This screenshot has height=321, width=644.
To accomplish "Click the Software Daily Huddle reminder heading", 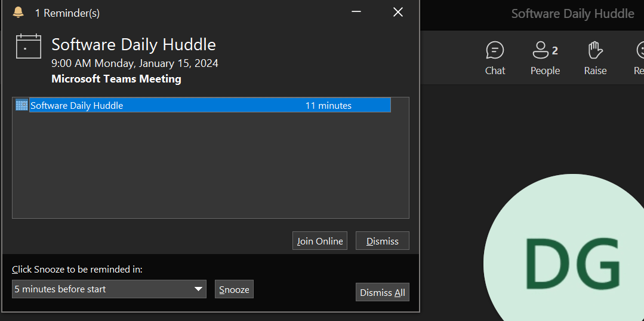I will [x=134, y=44].
